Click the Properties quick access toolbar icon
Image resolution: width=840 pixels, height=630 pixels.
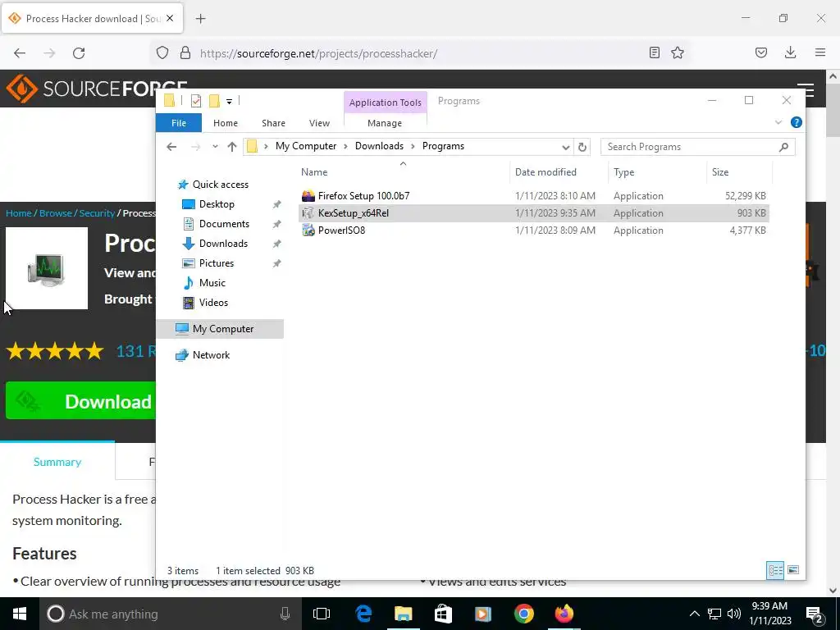[x=196, y=101]
